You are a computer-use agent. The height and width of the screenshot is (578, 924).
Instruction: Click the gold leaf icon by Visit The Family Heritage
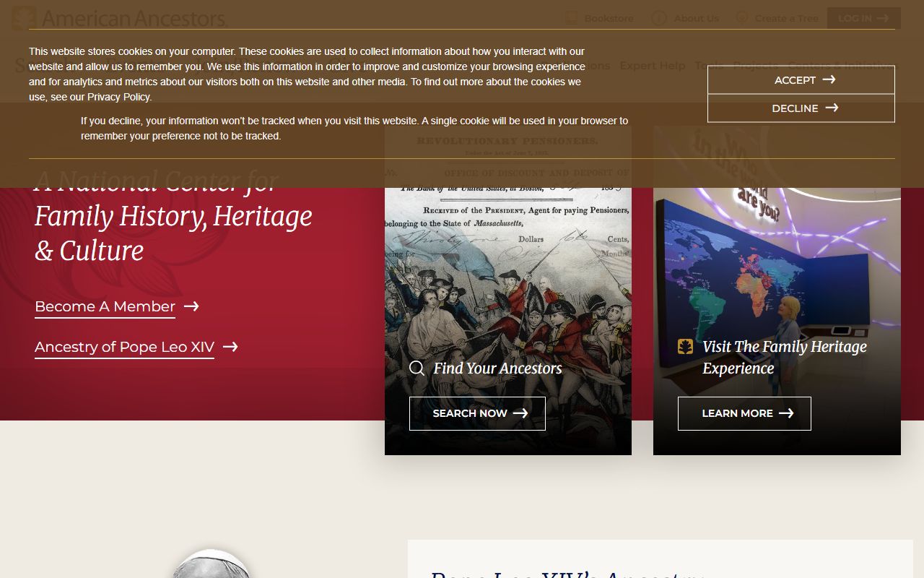[x=685, y=347]
